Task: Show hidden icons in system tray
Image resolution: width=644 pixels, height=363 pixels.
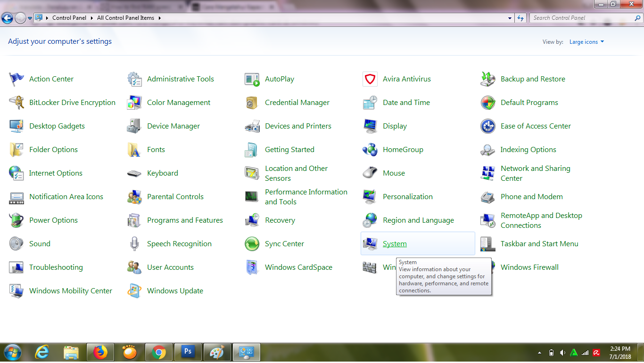Action: point(539,353)
